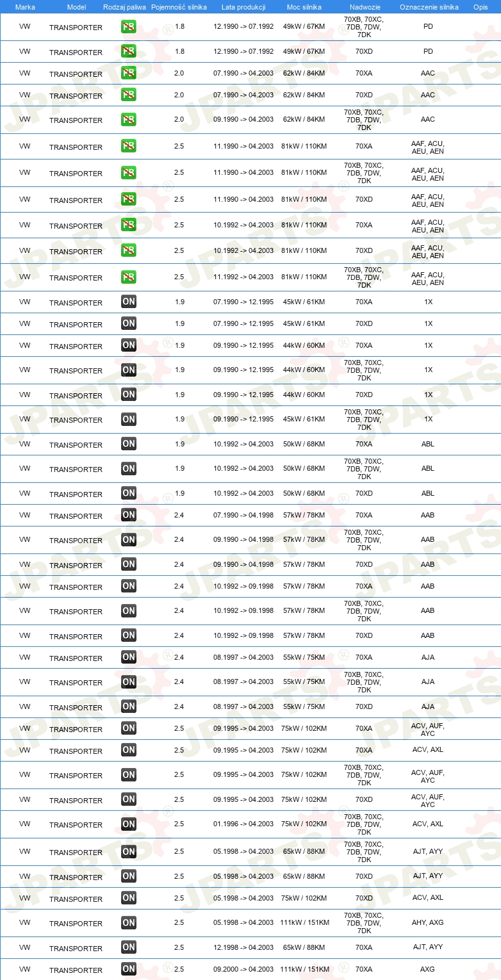The width and height of the screenshot is (501, 980).
Task: Click 55kW / 75KM in the AJA 70XB row
Action: point(304,682)
